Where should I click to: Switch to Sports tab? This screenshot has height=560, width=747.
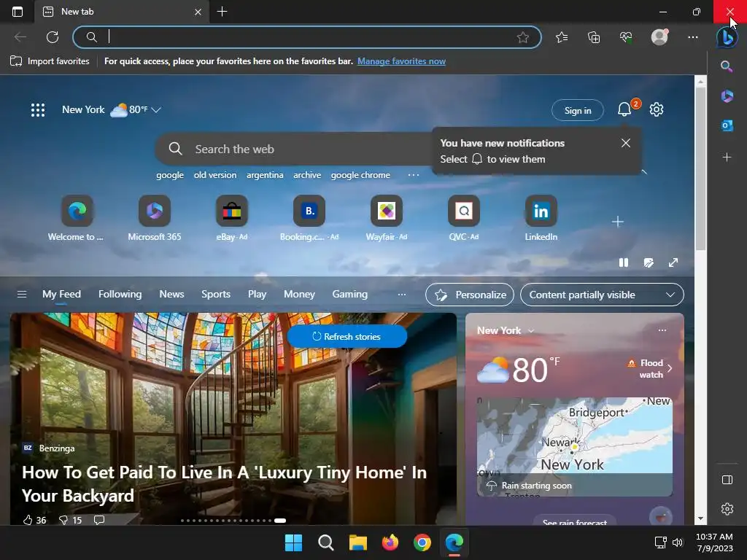pyautogui.click(x=216, y=295)
